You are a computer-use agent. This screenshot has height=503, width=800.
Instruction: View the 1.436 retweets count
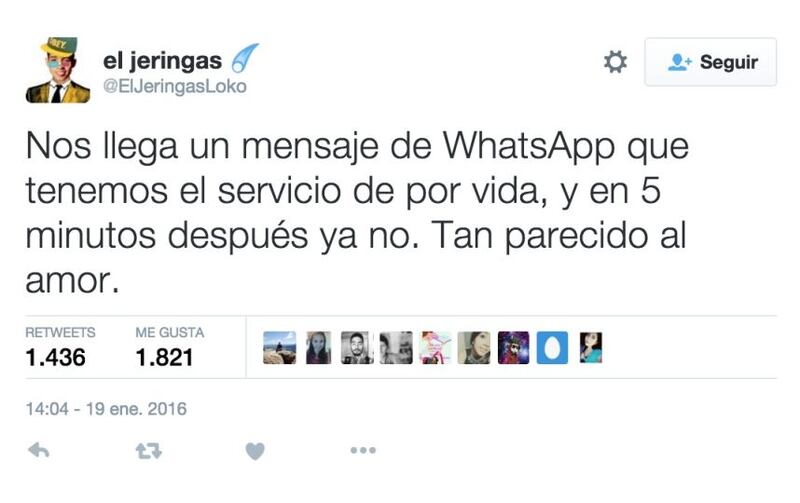56,357
